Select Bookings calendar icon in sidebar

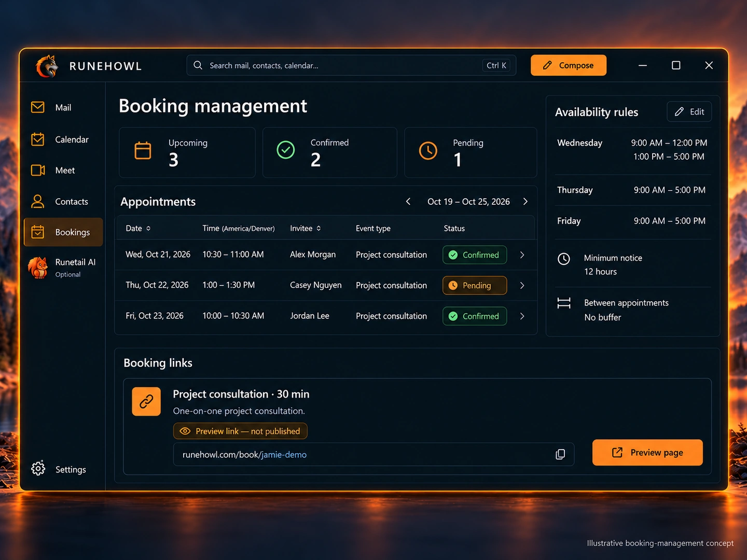click(38, 232)
